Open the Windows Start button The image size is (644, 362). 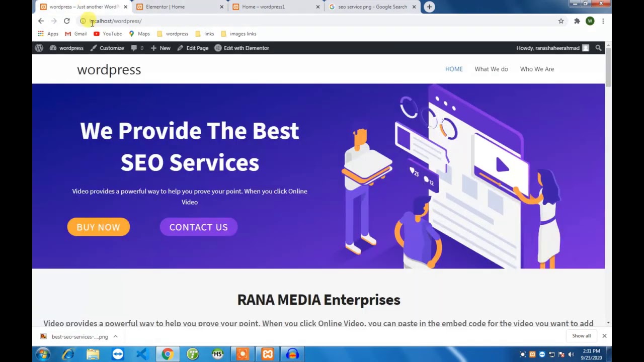pos(43,354)
